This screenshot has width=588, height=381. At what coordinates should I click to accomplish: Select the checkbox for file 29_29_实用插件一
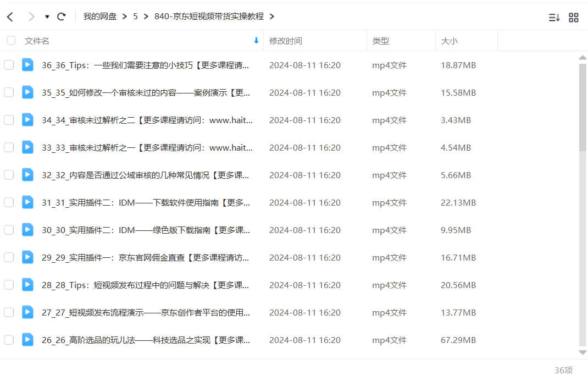pos(9,257)
